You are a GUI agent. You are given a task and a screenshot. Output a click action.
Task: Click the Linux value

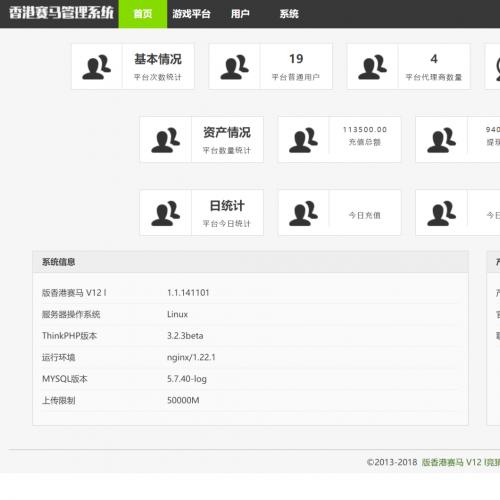coord(177,314)
